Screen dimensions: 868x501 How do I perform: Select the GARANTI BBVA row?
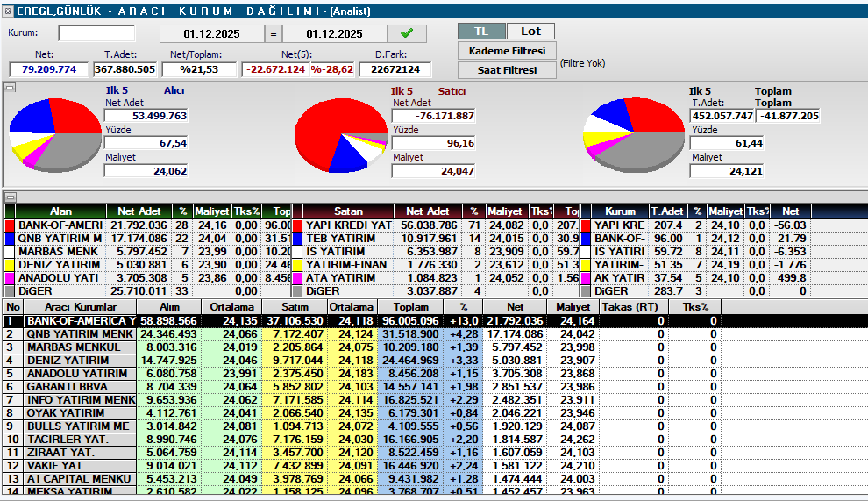click(81, 386)
